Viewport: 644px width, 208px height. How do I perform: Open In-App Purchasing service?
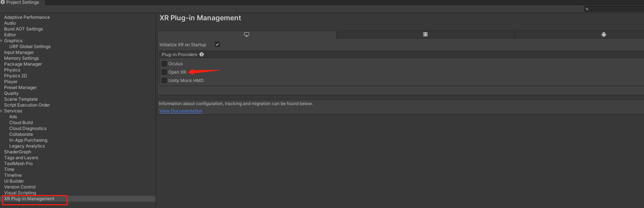pos(28,140)
